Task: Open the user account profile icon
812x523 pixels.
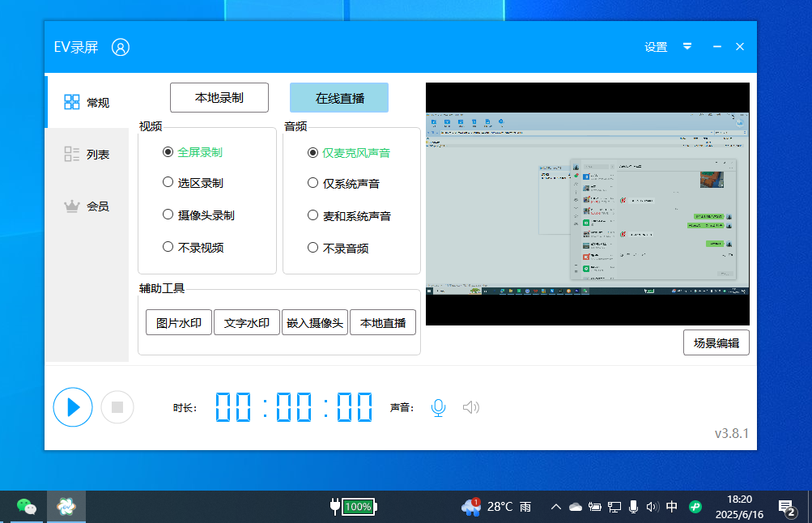Action: (121, 47)
